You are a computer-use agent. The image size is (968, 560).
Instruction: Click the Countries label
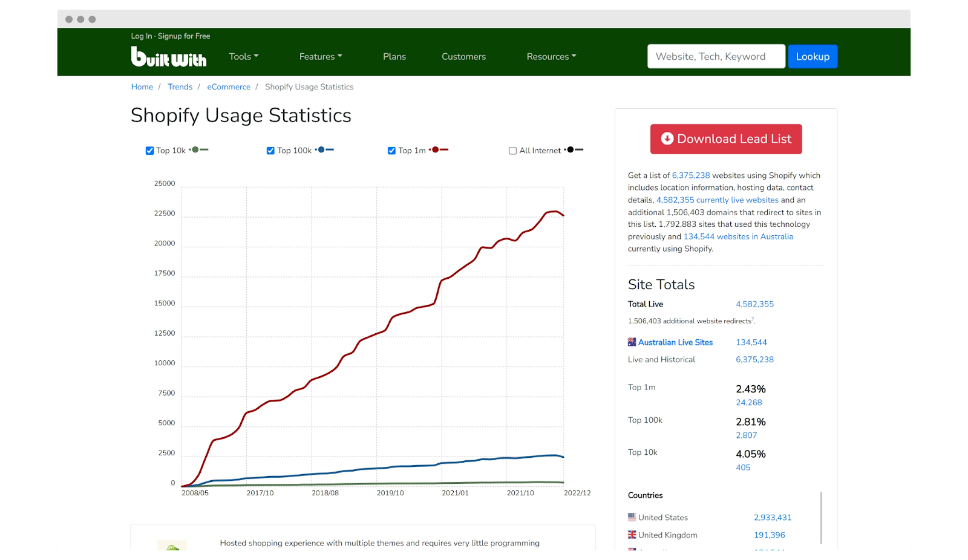click(645, 495)
